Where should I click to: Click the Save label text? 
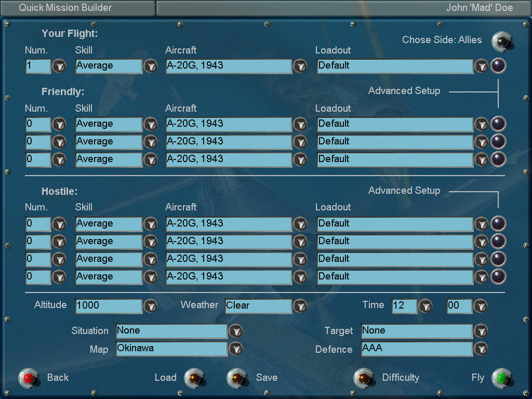pyautogui.click(x=267, y=378)
